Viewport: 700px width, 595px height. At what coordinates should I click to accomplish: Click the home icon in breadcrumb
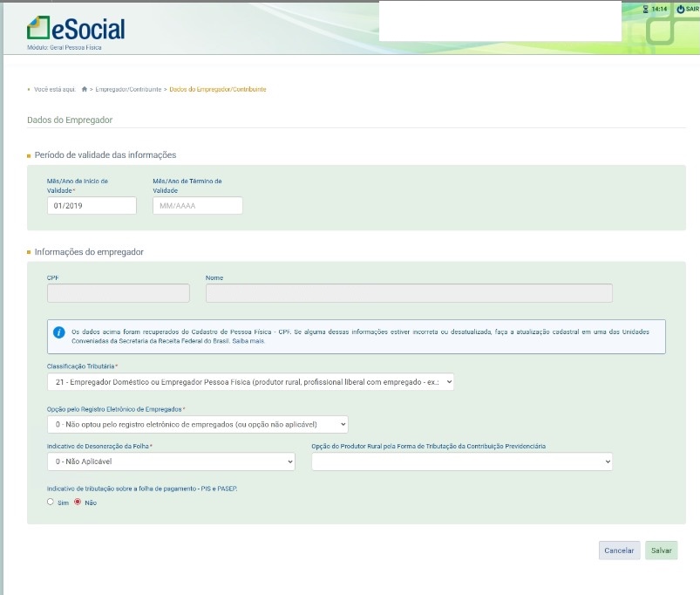click(85, 89)
